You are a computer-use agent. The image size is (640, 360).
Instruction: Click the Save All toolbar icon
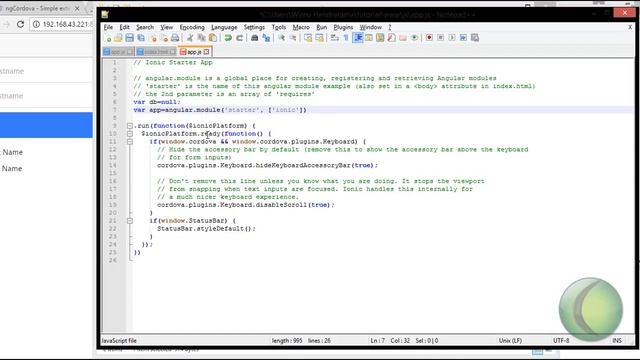click(141, 38)
